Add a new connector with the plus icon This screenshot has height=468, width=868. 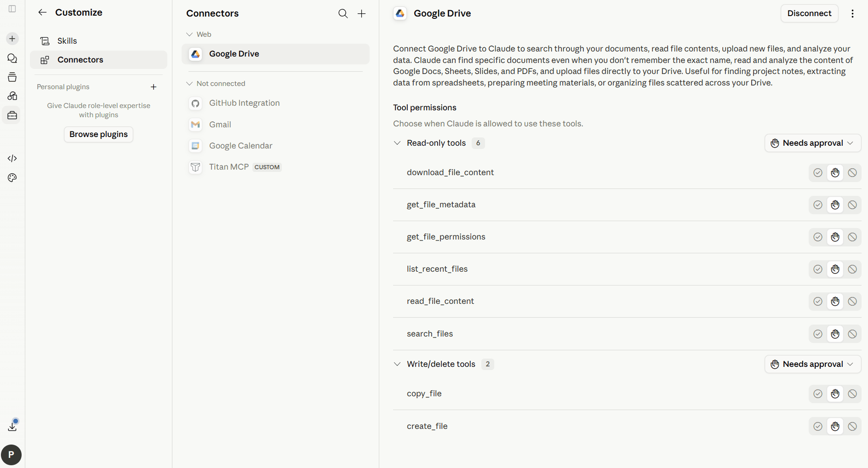click(x=362, y=13)
